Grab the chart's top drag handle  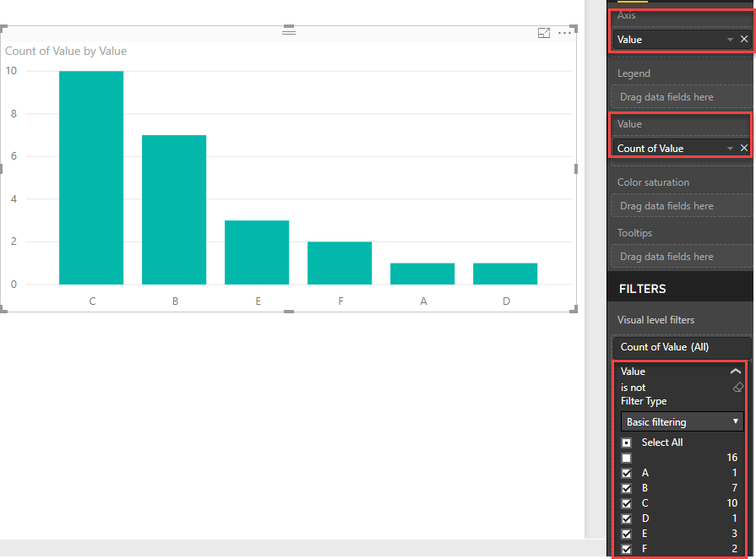(x=289, y=31)
